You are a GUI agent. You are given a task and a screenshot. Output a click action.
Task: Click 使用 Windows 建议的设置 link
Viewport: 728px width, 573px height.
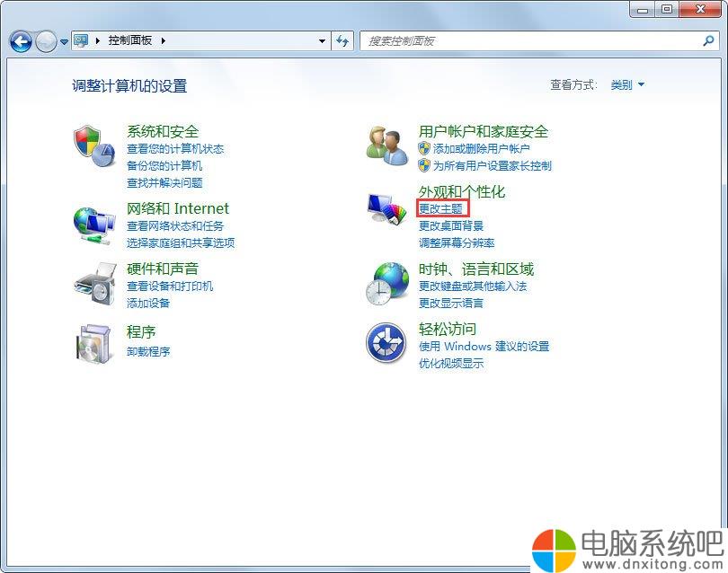[484, 347]
